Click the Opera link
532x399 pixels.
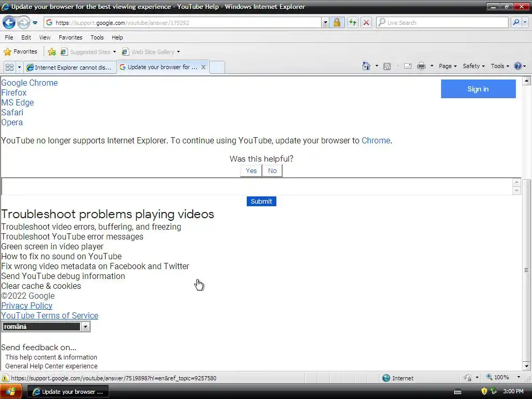12,122
